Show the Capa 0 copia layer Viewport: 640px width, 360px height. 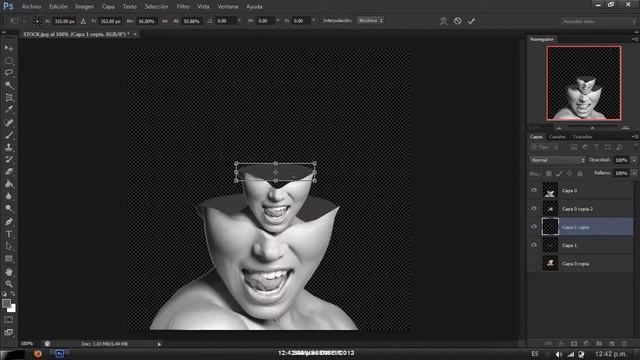[534, 263]
